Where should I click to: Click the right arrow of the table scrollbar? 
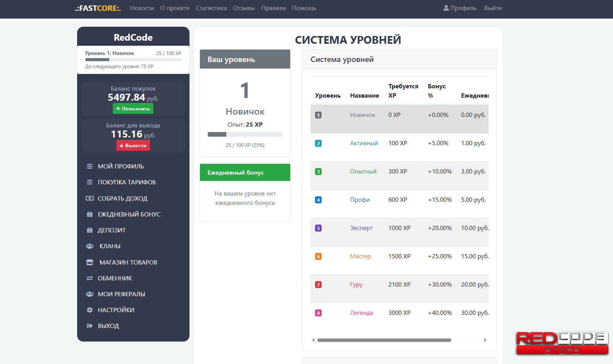(x=485, y=340)
